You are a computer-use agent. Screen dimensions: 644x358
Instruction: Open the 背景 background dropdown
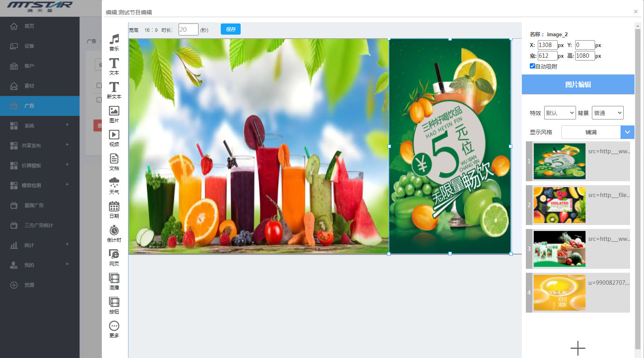[607, 113]
